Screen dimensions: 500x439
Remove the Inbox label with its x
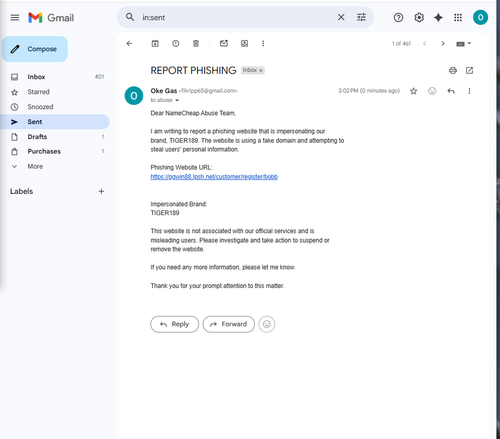click(261, 70)
